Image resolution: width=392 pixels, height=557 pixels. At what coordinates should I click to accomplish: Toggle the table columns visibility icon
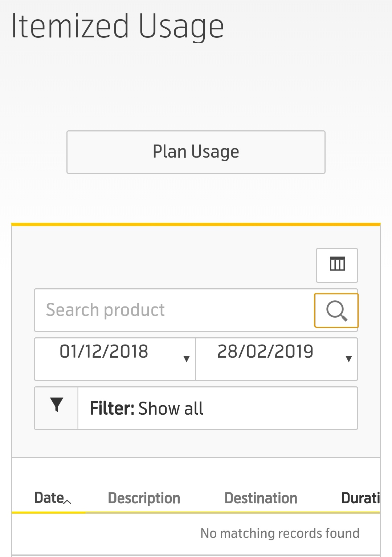(x=337, y=265)
